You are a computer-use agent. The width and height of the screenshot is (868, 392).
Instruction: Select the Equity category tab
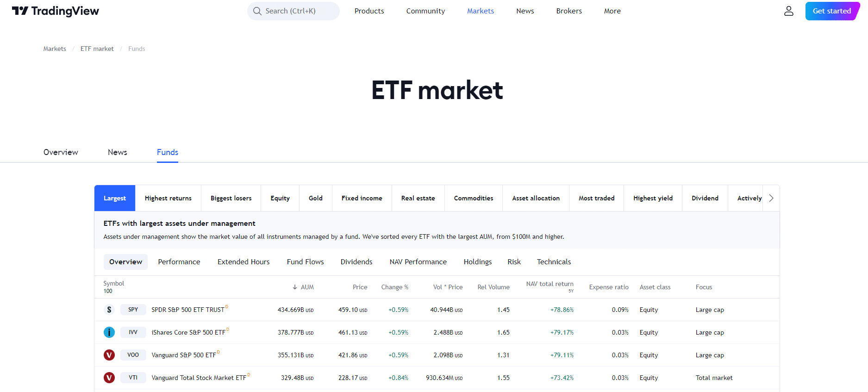[x=280, y=198]
